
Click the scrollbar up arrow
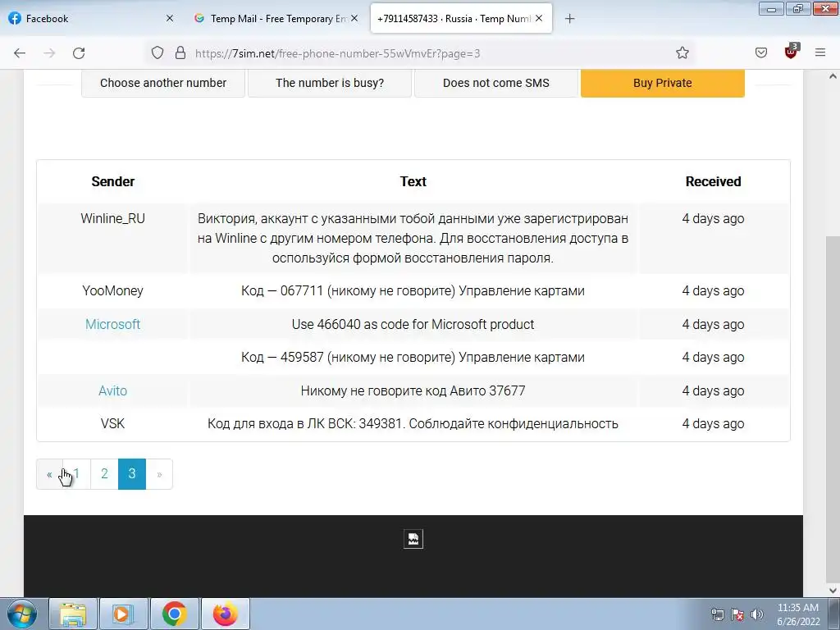pos(833,76)
